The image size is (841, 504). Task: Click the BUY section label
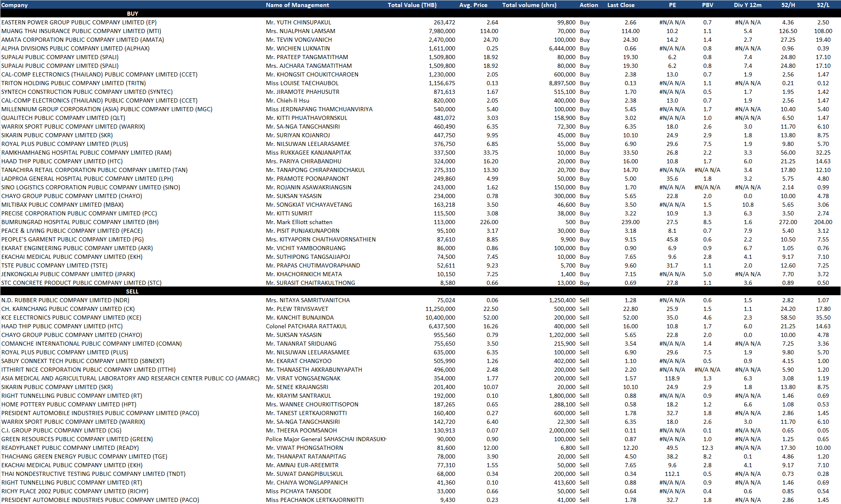point(132,14)
